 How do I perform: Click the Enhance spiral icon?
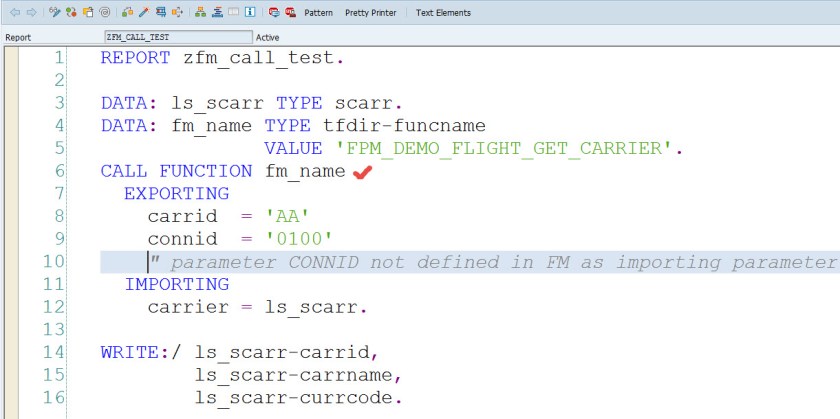105,12
